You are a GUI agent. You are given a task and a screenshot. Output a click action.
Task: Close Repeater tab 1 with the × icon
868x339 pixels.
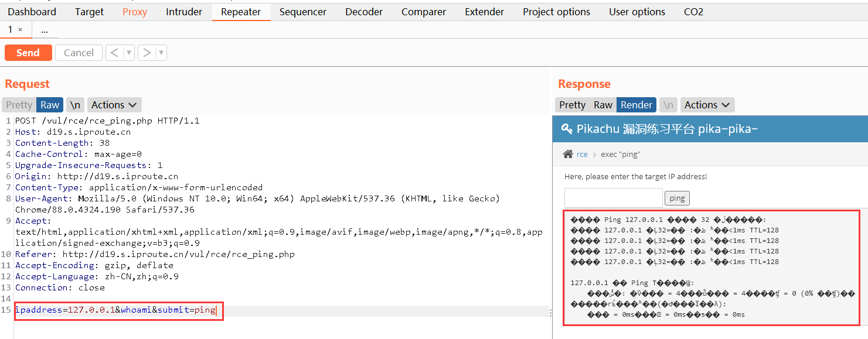[x=20, y=29]
